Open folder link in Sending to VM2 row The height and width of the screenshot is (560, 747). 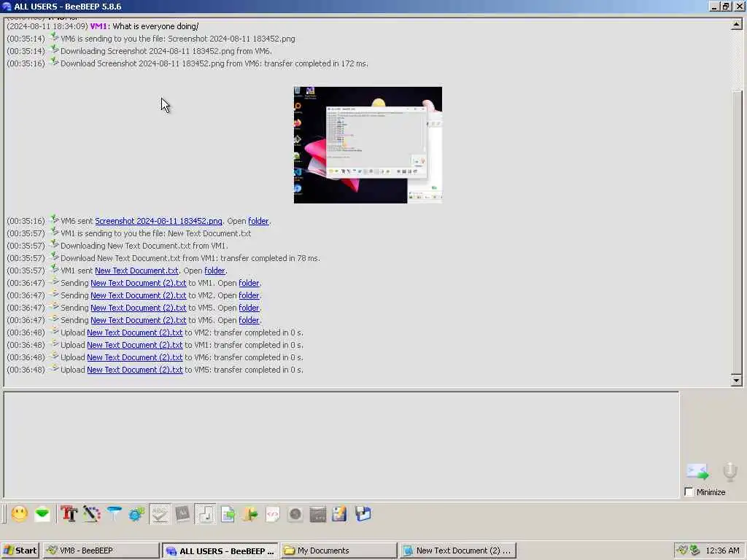(249, 295)
